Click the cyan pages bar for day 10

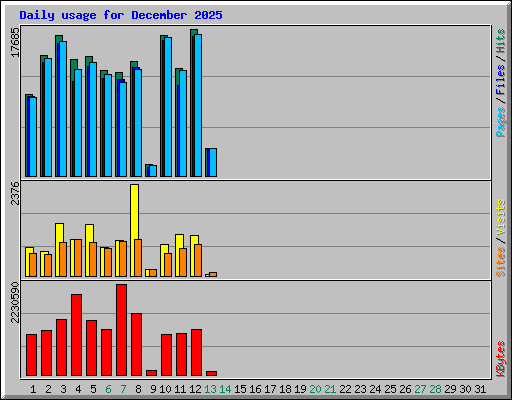pyautogui.click(x=168, y=107)
